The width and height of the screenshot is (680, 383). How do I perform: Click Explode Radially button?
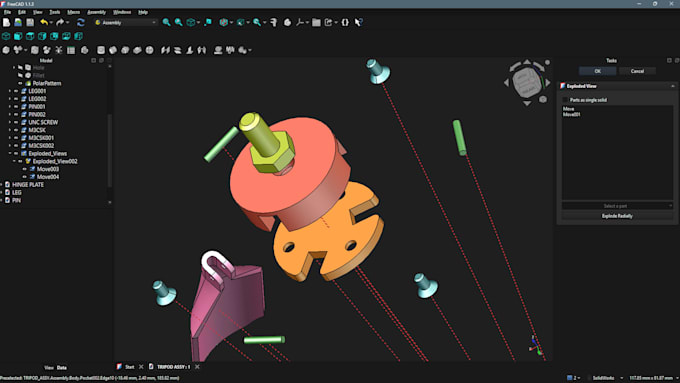(617, 216)
